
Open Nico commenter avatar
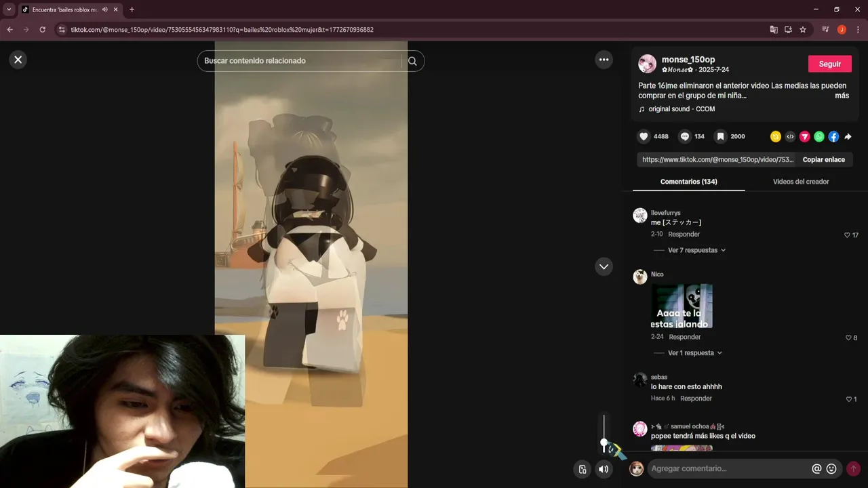pos(640,277)
